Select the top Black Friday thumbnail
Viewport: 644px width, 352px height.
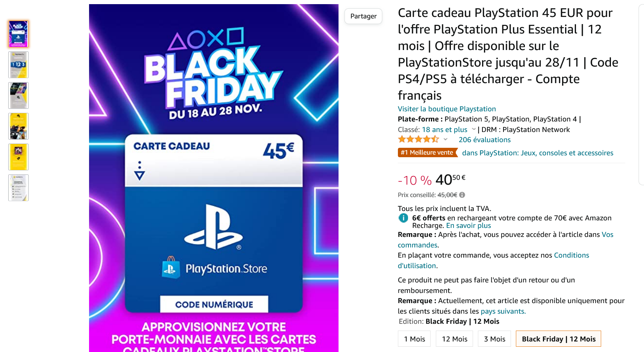tap(18, 34)
